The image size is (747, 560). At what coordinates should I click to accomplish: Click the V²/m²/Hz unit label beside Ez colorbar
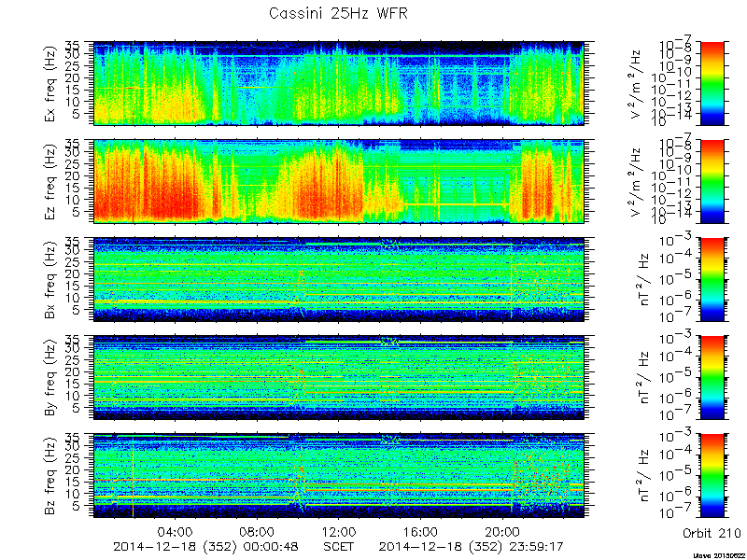pos(638,182)
